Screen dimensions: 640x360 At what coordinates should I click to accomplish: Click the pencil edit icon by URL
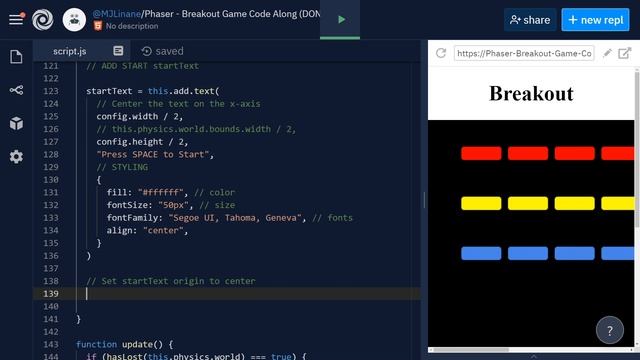[x=607, y=53]
